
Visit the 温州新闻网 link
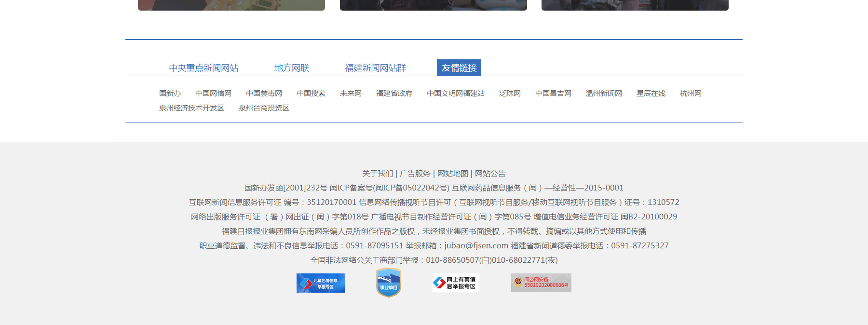(x=603, y=94)
